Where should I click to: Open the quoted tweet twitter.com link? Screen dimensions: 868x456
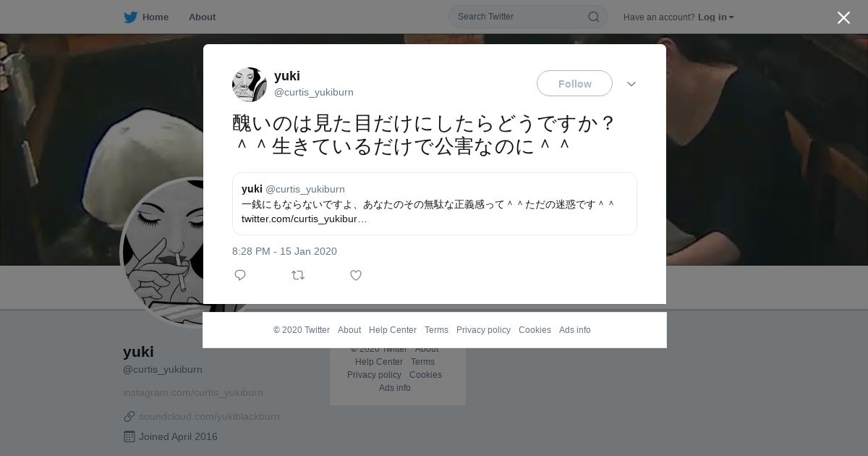pyautogui.click(x=304, y=219)
